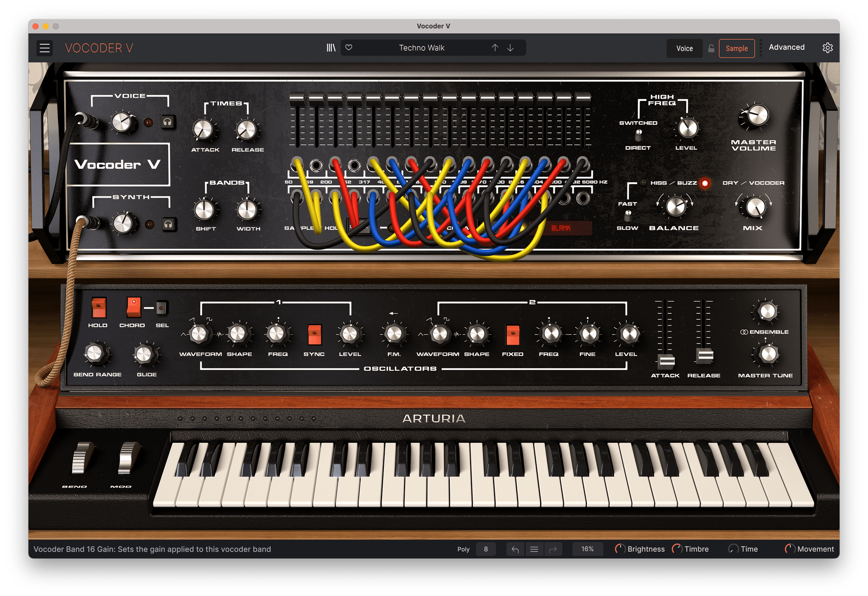Click the High Freq Level knob
868x596 pixels.
point(688,128)
